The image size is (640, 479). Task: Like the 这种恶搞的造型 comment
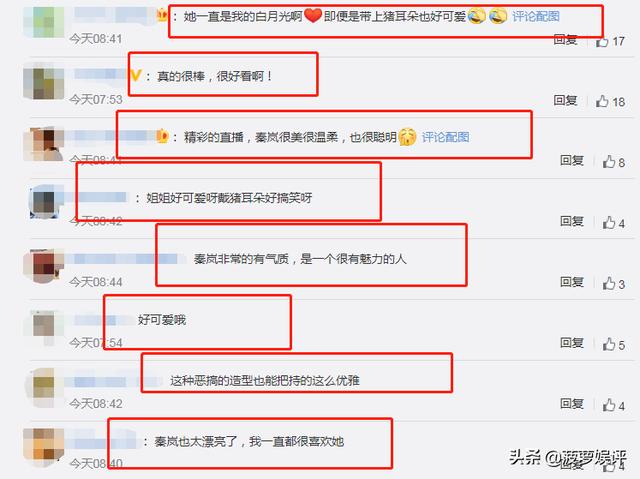(609, 405)
